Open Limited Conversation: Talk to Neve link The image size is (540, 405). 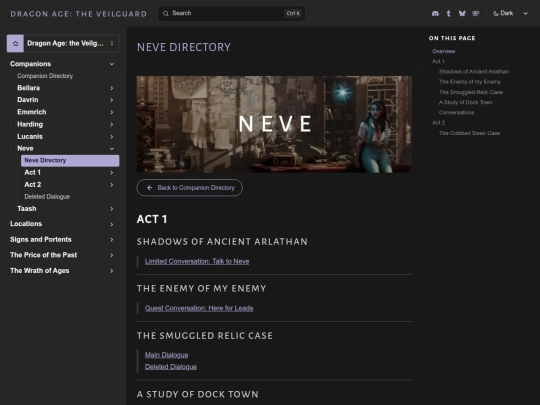coord(197,261)
